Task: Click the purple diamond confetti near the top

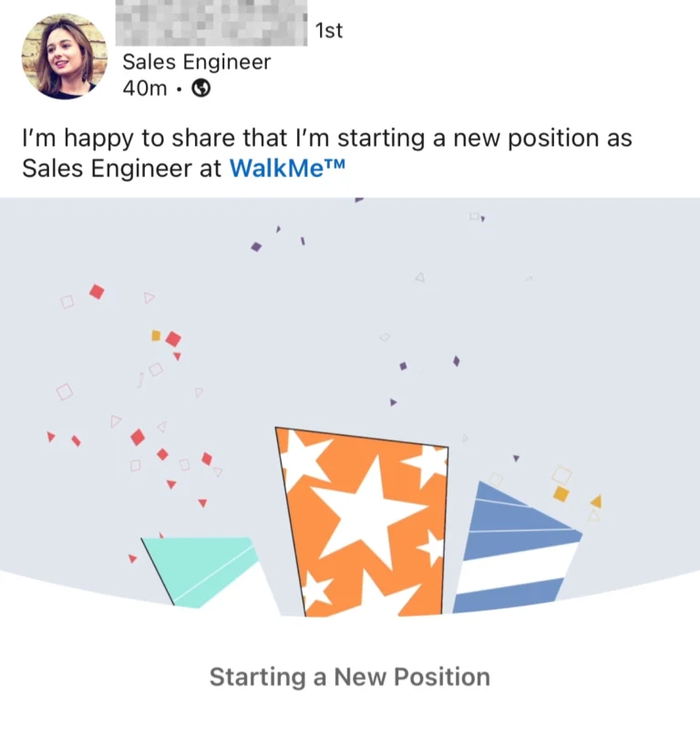Action: pos(256,247)
